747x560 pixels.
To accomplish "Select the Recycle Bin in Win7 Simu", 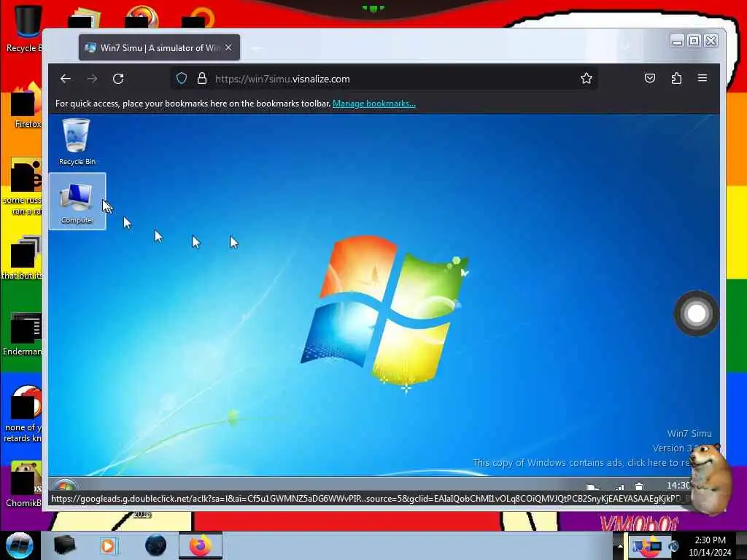I will pos(77,142).
